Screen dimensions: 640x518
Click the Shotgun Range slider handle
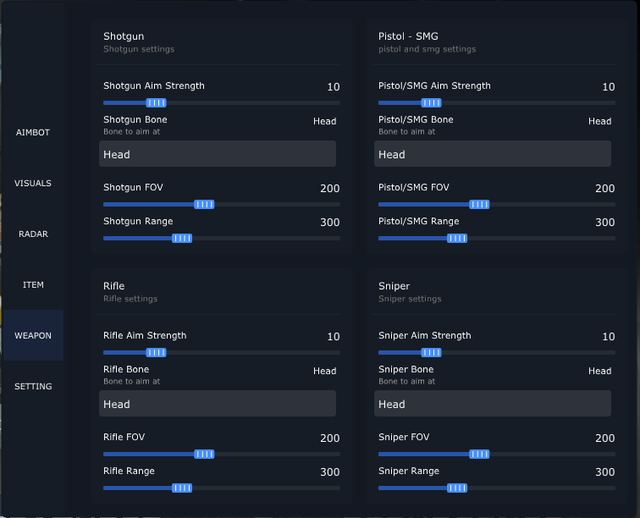[182, 238]
